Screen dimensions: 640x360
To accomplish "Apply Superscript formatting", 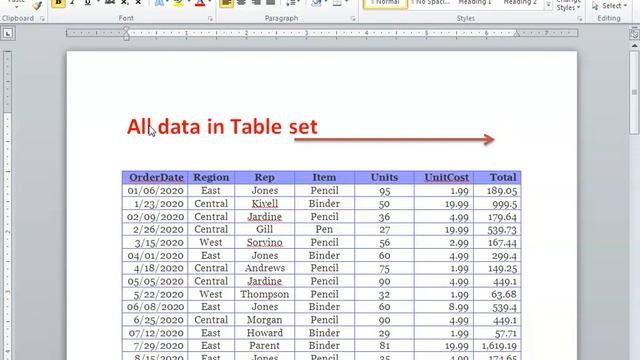I will [x=138, y=3].
